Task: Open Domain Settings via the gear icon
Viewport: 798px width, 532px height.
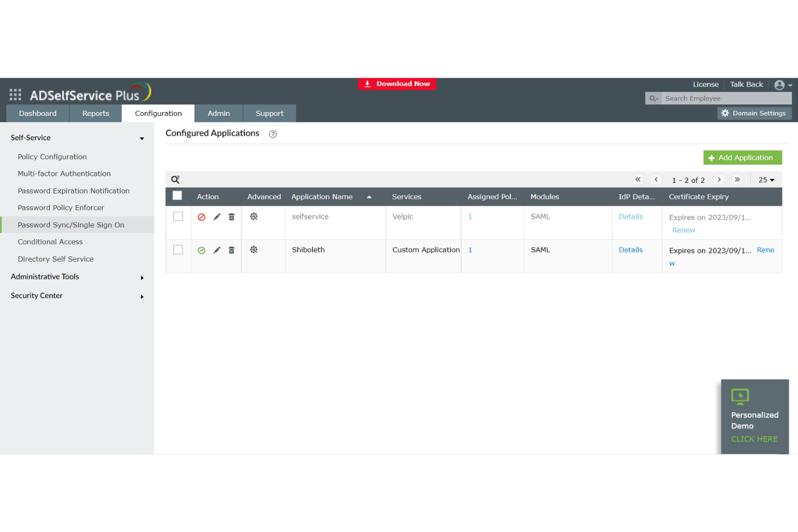Action: click(725, 113)
